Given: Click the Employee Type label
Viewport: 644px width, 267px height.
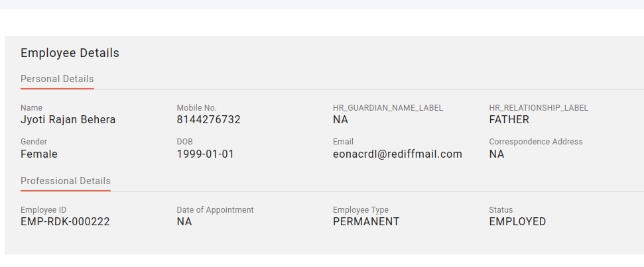Looking at the screenshot, I should [x=361, y=210].
